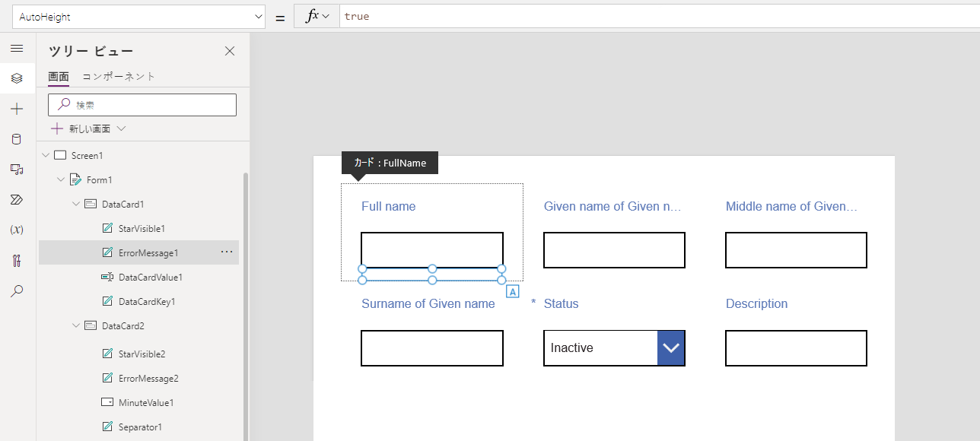Select Screen1 in the tree
980x441 pixels.
coord(87,155)
